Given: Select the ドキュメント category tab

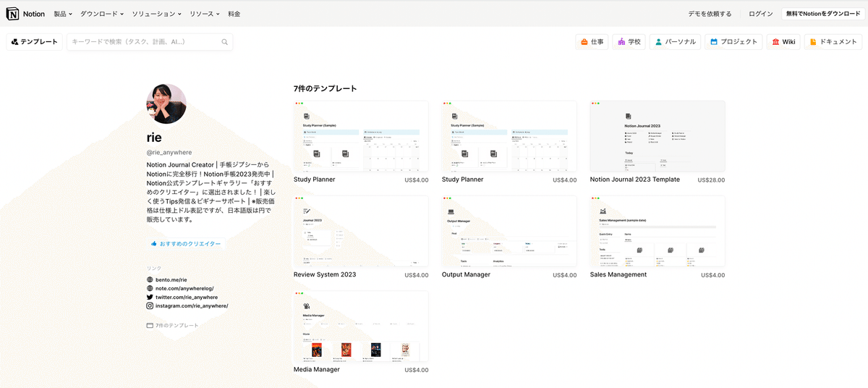Looking at the screenshot, I should click(x=833, y=42).
